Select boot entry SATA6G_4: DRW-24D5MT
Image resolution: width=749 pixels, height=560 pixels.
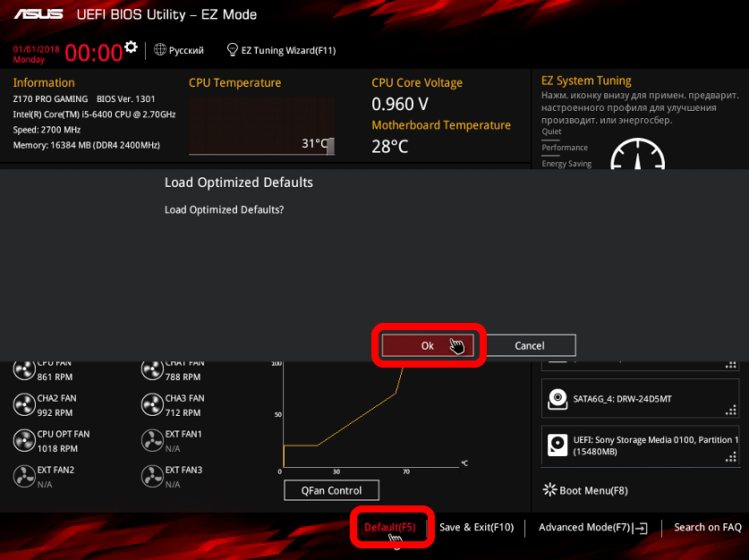(640, 399)
